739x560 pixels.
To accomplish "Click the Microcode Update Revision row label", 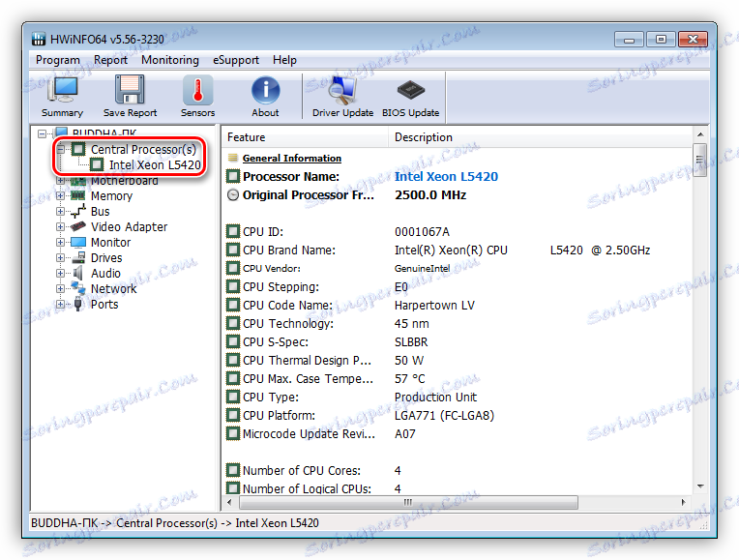I will (x=309, y=433).
